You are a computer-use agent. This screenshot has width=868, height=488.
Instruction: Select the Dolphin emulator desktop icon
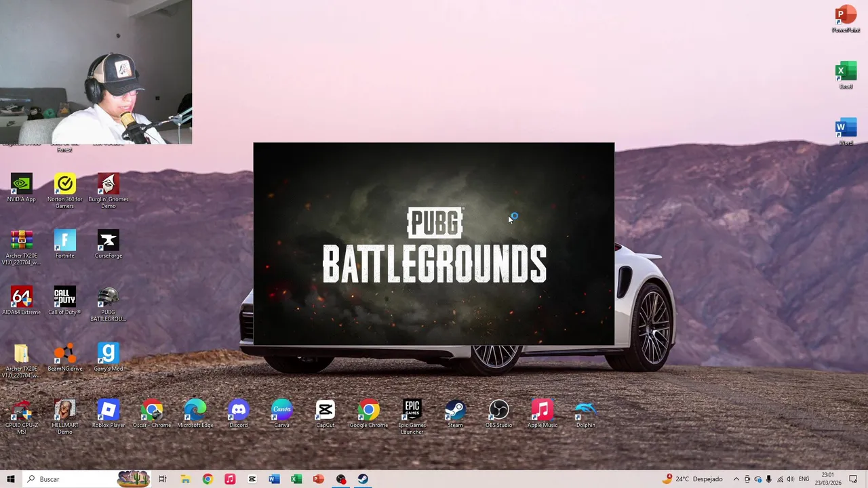pos(585,414)
